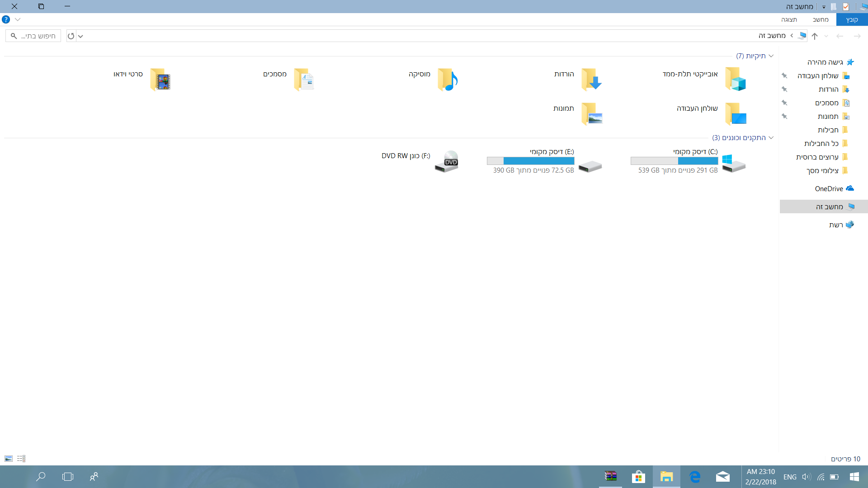Open the סרטי וידאו folder
The width and height of the screenshot is (868, 488).
click(142, 79)
